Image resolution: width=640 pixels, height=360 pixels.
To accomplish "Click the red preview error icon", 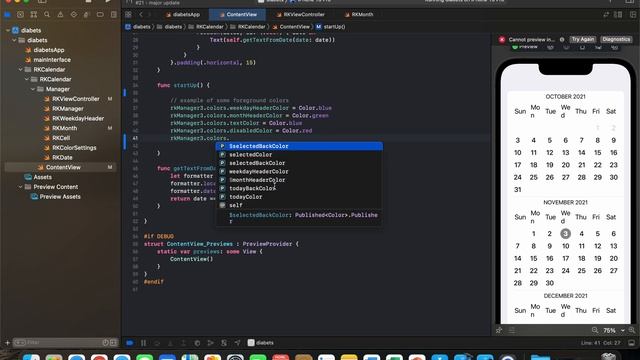I will point(502,40).
